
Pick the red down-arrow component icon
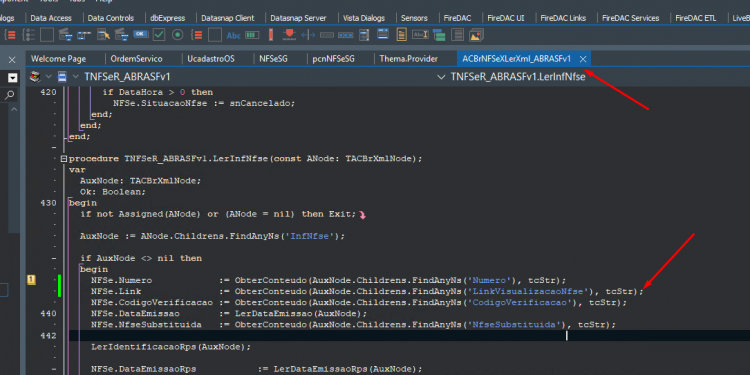pos(289,34)
